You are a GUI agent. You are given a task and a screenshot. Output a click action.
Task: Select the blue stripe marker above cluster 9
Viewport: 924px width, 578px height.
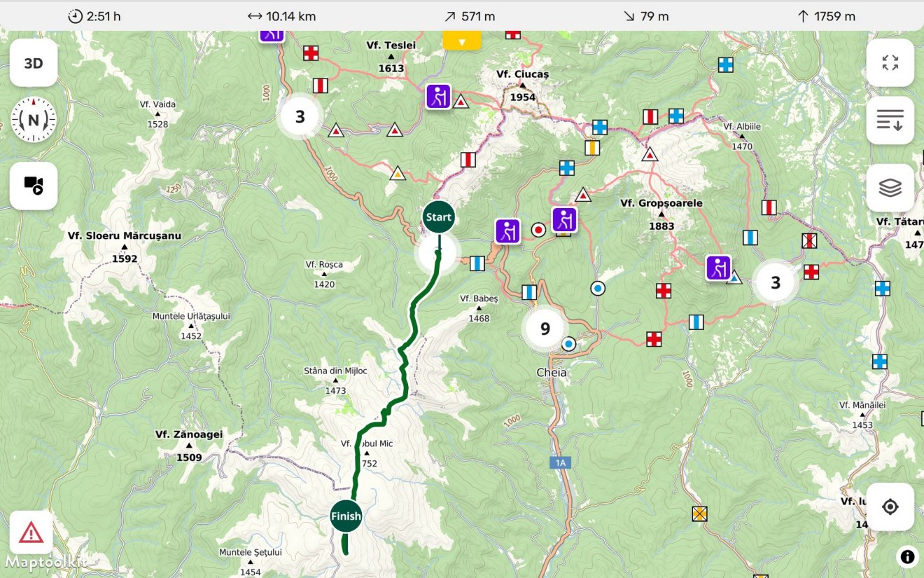coord(529,292)
